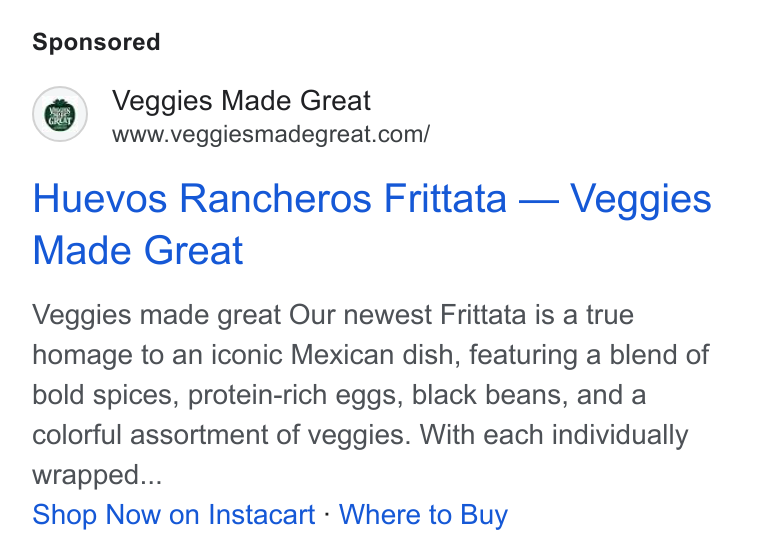Click the description line starting 'Veggies made great'
Image resolution: width=760 pixels, height=558 pixels.
pyautogui.click(x=333, y=315)
